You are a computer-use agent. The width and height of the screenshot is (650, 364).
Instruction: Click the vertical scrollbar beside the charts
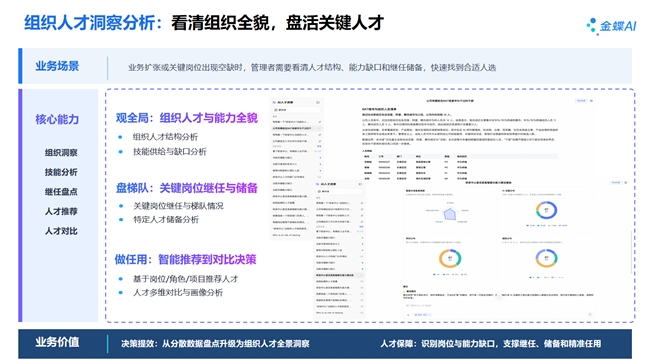[631, 253]
